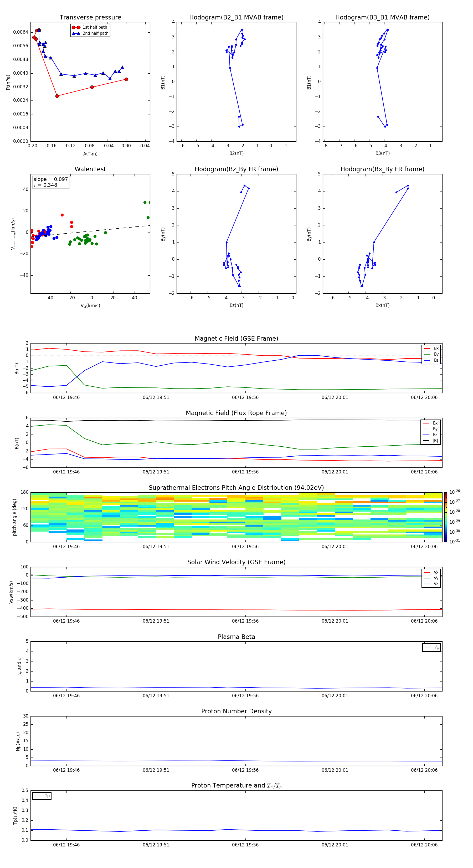The height and width of the screenshot is (868, 473).
Task: Click the 180 tick on pitch angle axis
Action: tap(25, 492)
